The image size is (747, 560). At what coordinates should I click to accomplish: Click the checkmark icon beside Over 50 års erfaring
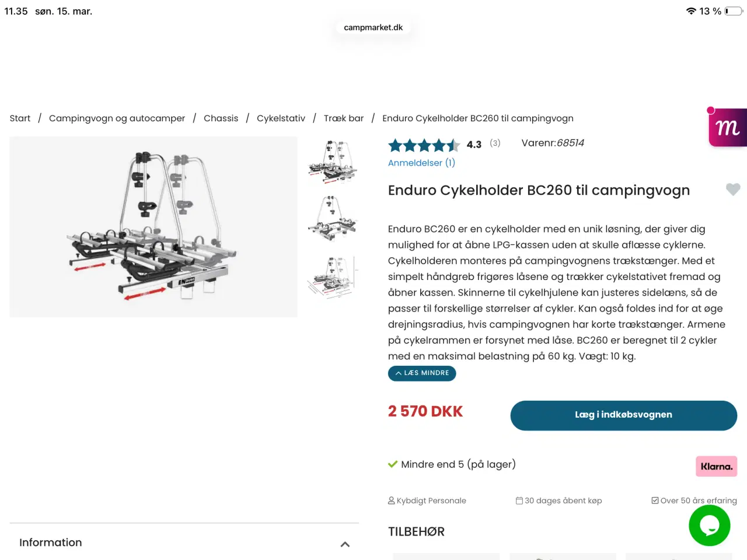coord(655,500)
